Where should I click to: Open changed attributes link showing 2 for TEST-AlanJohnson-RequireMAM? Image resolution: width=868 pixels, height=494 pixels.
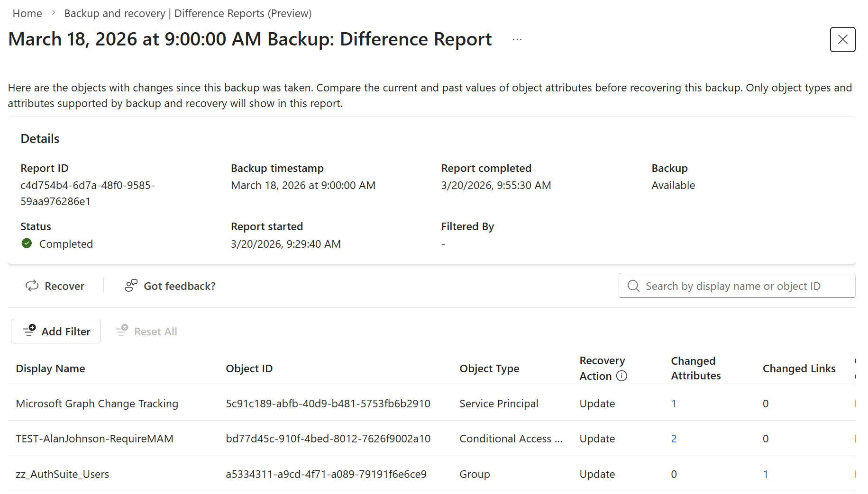pos(674,439)
